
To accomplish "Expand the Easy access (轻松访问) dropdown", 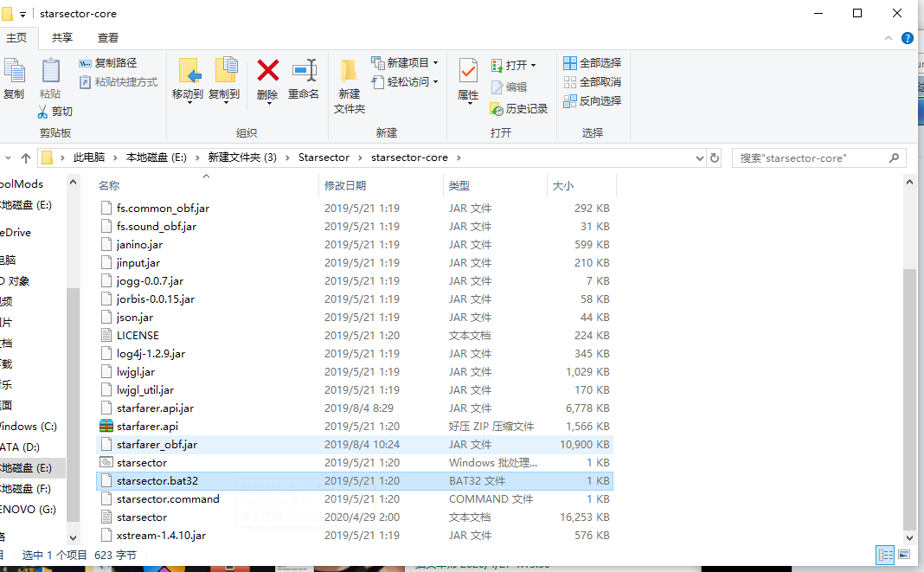I will click(435, 82).
